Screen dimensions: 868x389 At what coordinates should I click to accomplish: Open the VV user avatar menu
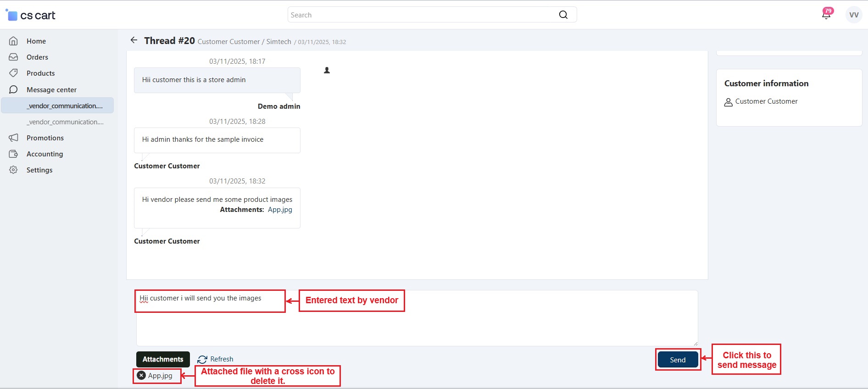[x=853, y=15]
